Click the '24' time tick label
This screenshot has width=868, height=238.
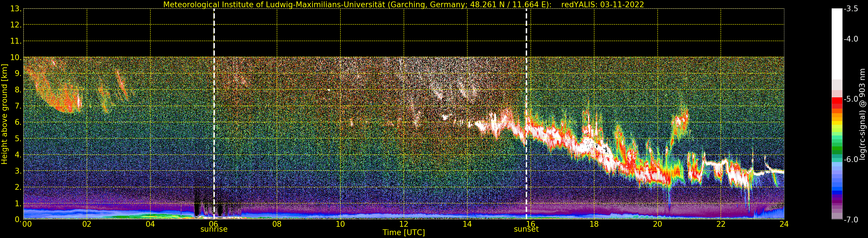point(784,224)
